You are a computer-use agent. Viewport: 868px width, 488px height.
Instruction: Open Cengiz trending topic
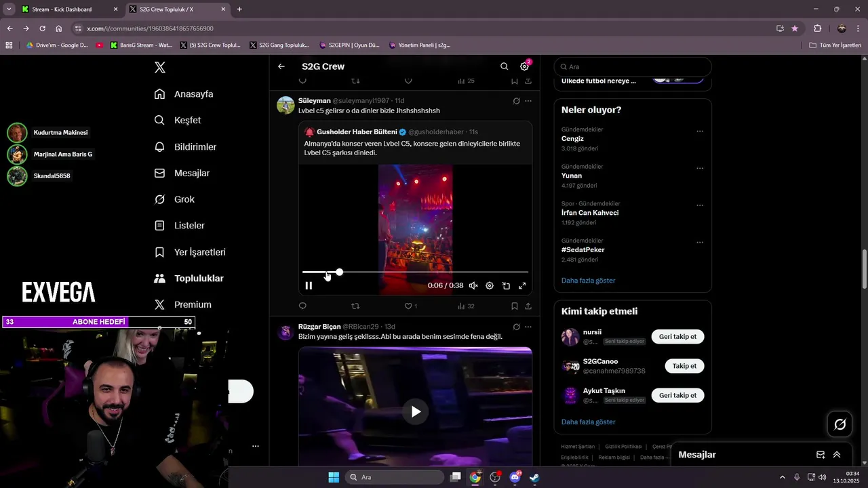tap(572, 139)
